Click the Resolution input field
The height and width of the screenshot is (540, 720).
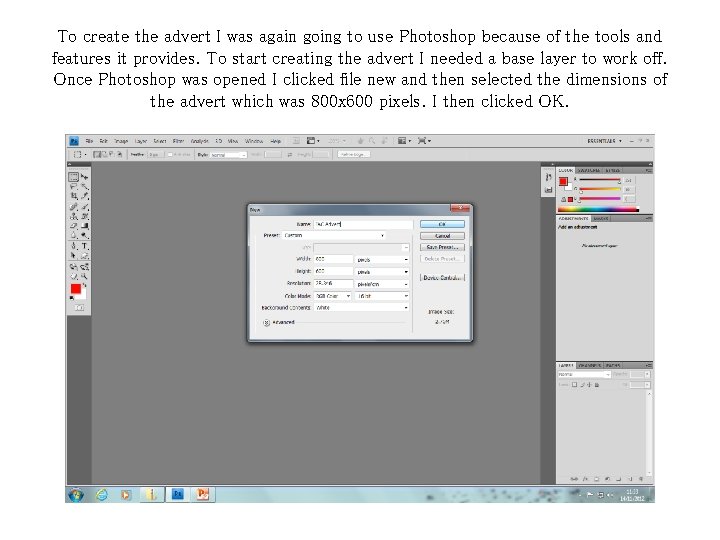[x=333, y=284]
